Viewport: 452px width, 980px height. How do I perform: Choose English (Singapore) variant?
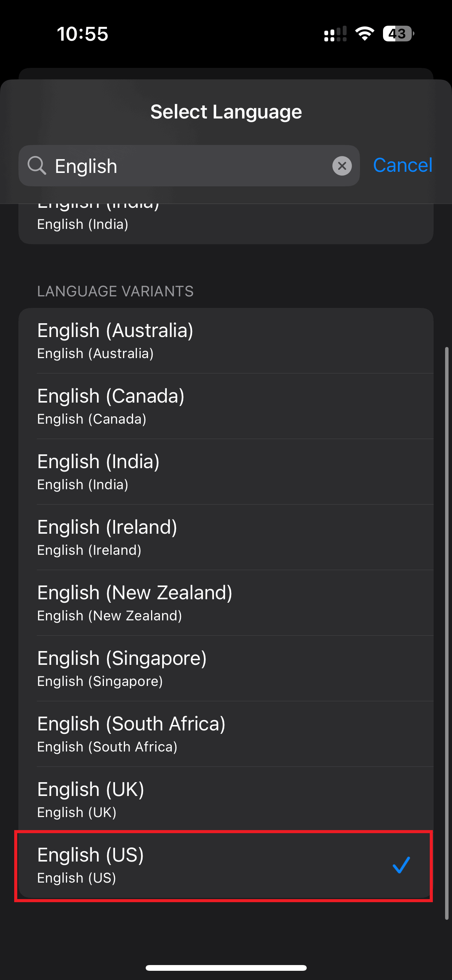point(225,669)
